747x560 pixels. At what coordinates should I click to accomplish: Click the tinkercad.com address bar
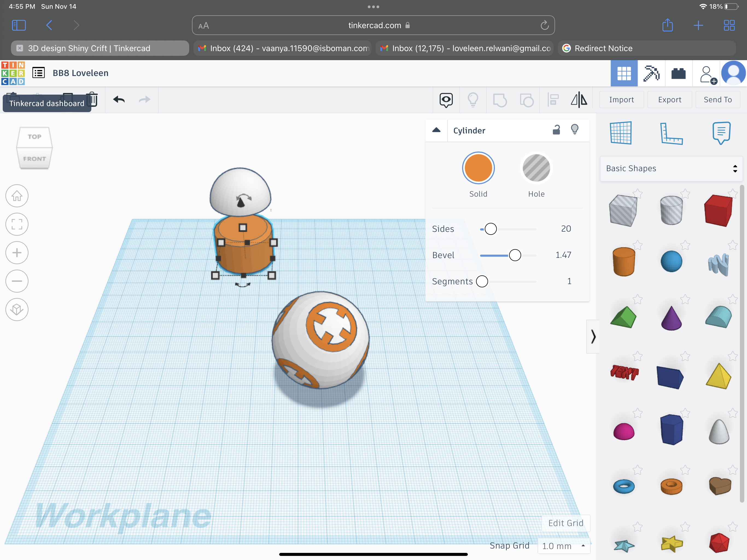tap(373, 25)
